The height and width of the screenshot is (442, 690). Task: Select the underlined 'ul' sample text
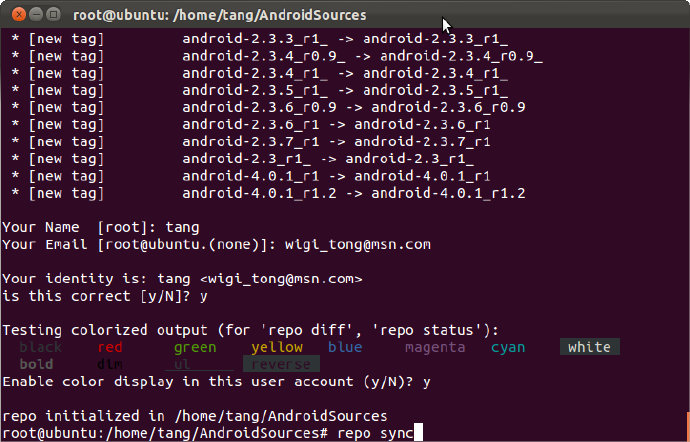tap(182, 364)
